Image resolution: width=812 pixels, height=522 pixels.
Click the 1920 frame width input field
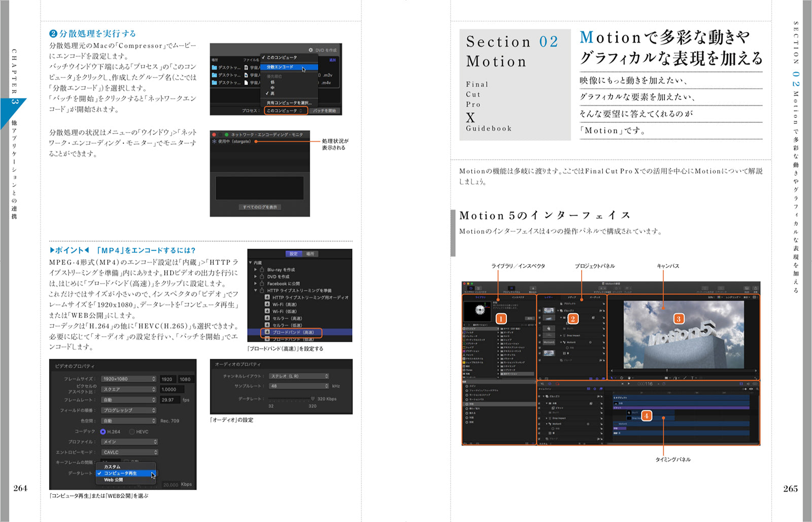pos(167,379)
